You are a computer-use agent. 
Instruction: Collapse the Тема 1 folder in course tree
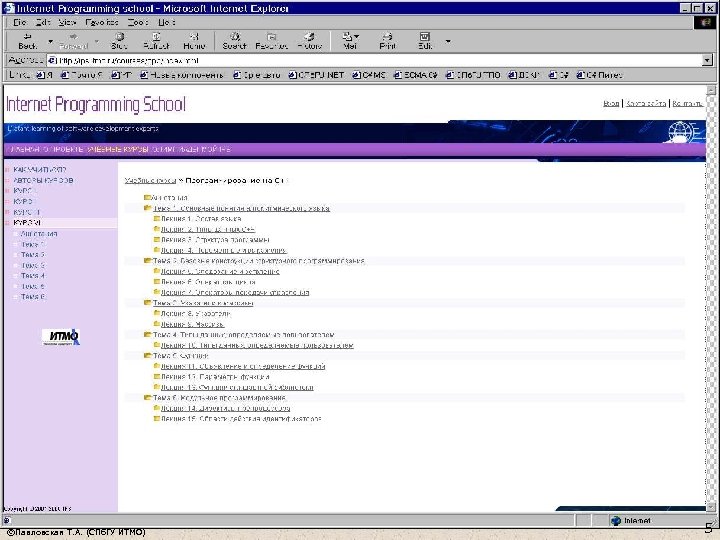(x=147, y=208)
